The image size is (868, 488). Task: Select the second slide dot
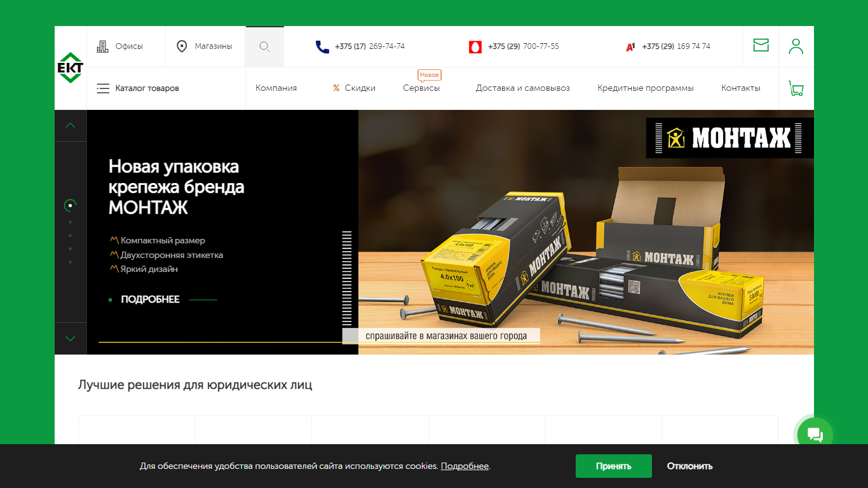[70, 222]
